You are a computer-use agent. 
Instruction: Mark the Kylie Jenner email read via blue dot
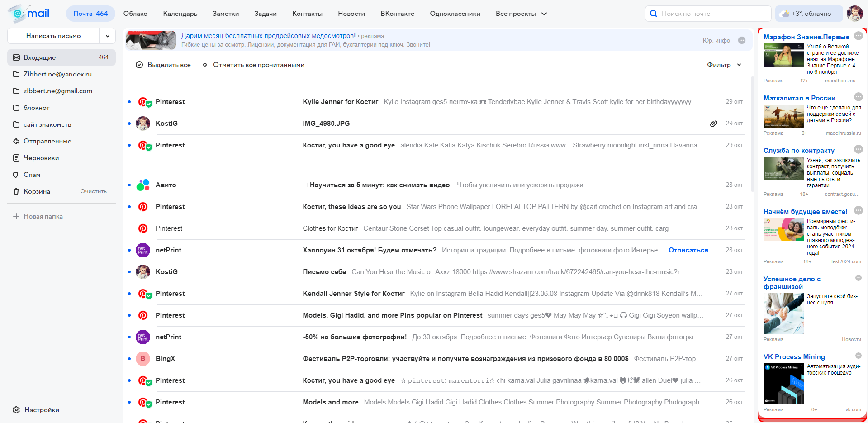pyautogui.click(x=129, y=102)
